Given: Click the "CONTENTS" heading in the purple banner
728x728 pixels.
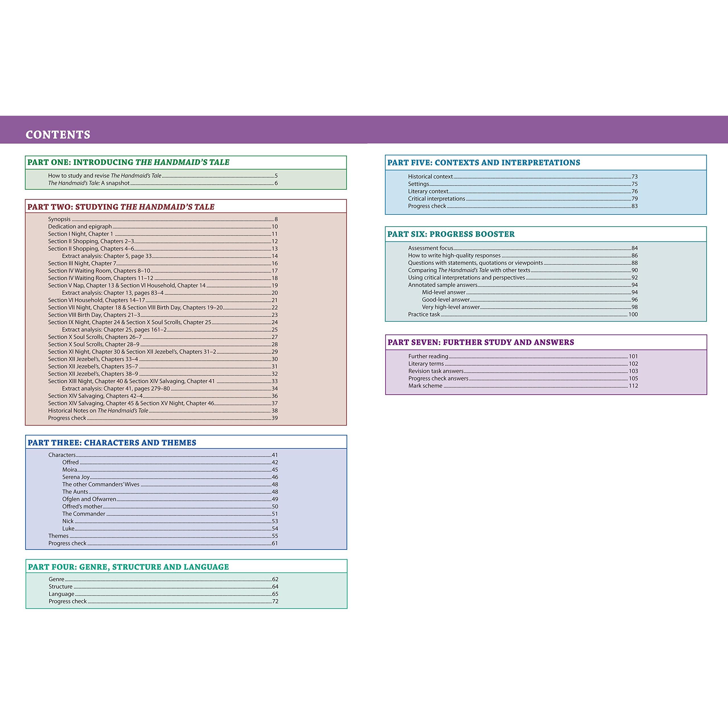Looking at the screenshot, I should click(58, 135).
